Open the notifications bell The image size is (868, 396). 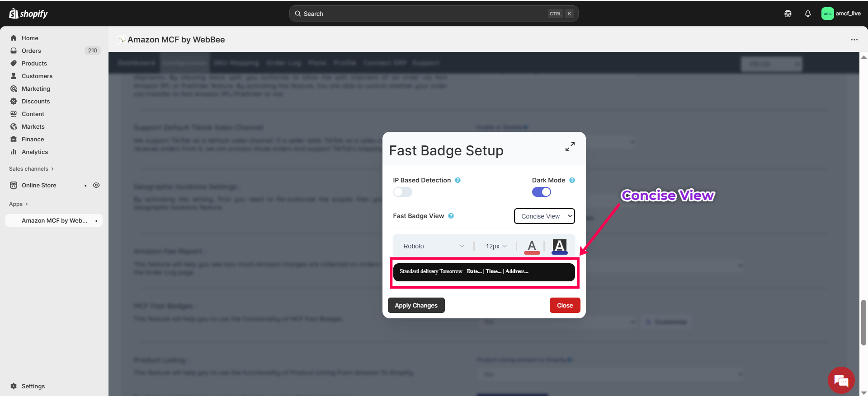tap(807, 14)
